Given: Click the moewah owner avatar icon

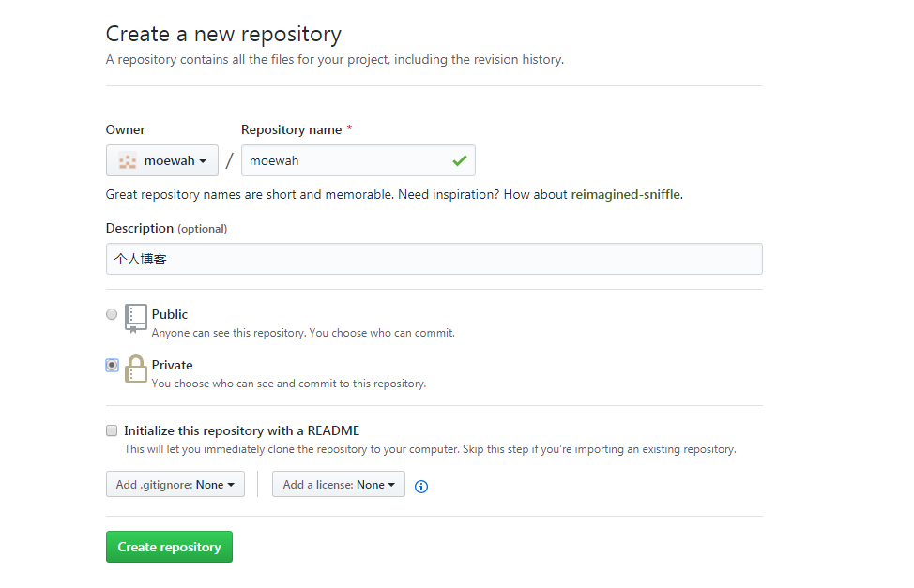Looking at the screenshot, I should [x=127, y=160].
